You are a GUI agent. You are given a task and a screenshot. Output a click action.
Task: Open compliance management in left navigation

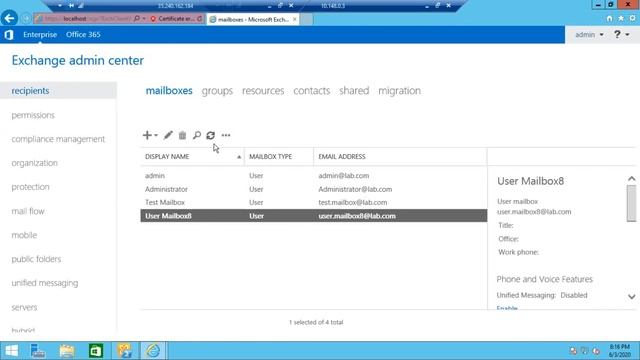tap(58, 139)
